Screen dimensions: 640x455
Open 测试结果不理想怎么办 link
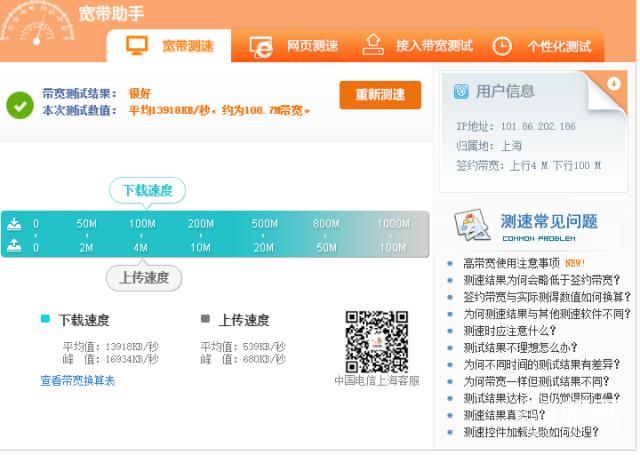click(520, 348)
